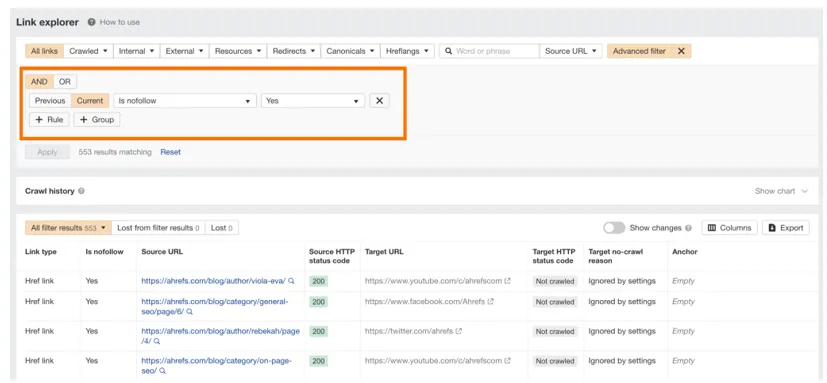Click the Anchor column header
Viewport: 827px width, 383px height.
(x=685, y=252)
